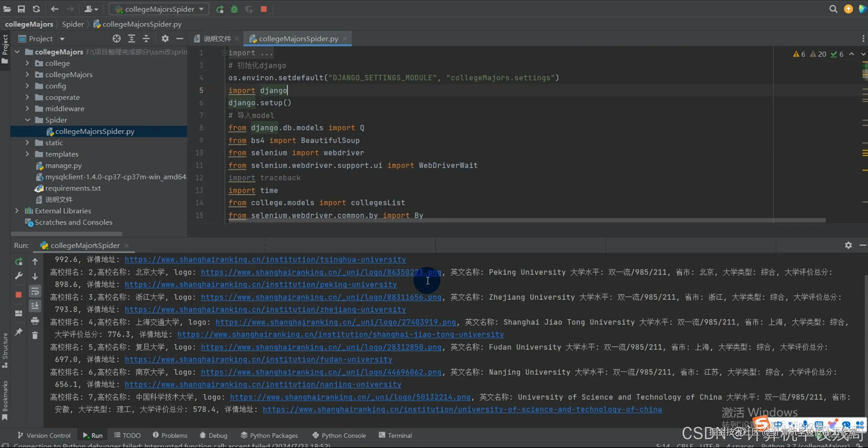Click the orange update notification icon
868x448 pixels.
click(848, 9)
